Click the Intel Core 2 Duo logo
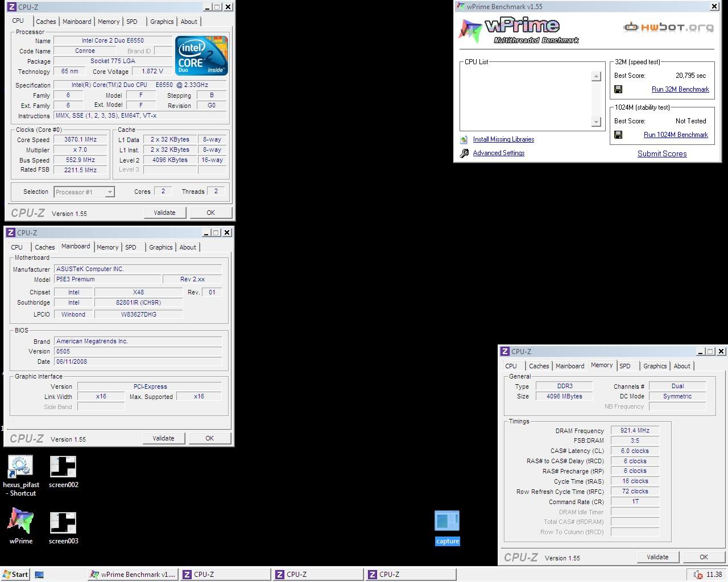Viewport: 728px width, 582px height. [x=201, y=55]
